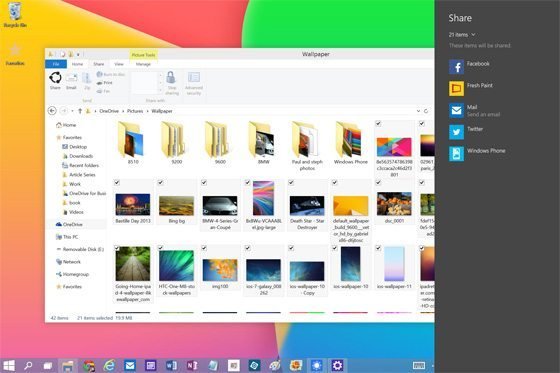Choose Mail to send an email
This screenshot has height=373, width=560.
tap(474, 110)
